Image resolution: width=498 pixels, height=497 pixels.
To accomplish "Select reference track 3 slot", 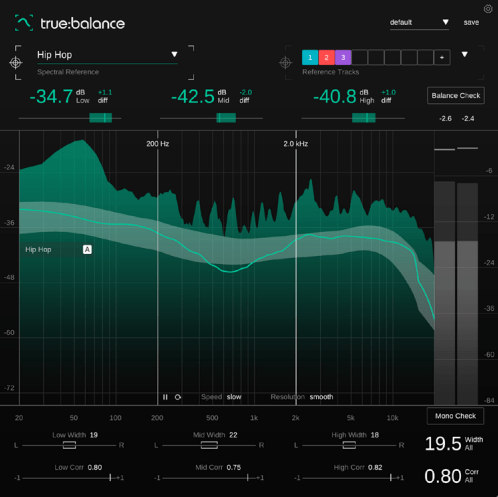I will [x=343, y=57].
